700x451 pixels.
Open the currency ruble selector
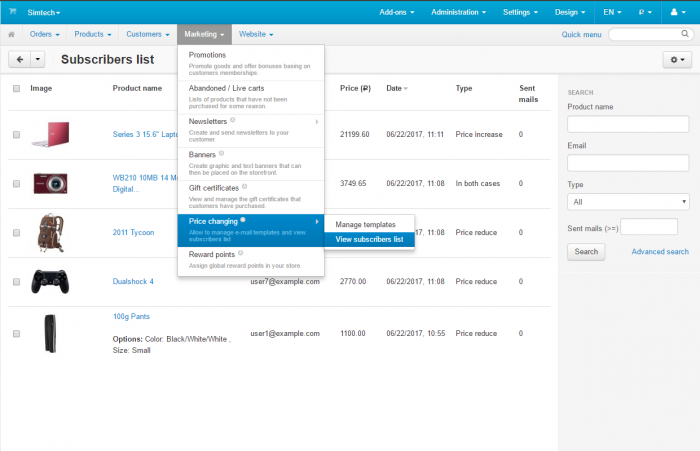(x=645, y=12)
